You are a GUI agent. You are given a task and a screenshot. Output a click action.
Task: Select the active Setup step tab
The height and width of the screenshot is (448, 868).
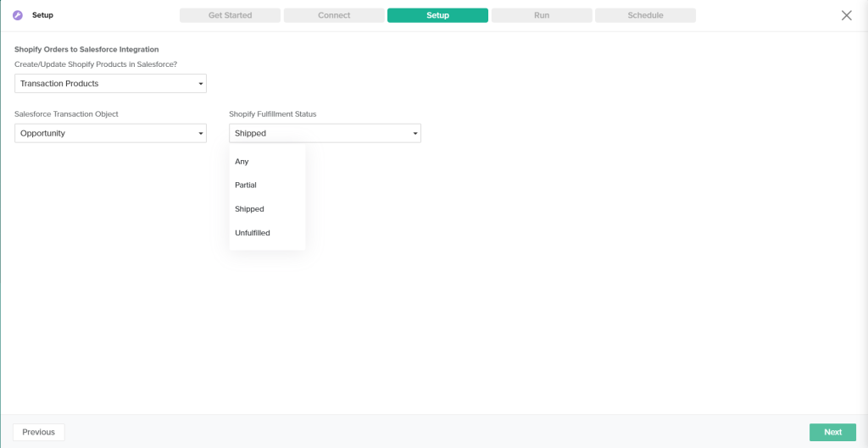[x=438, y=15]
